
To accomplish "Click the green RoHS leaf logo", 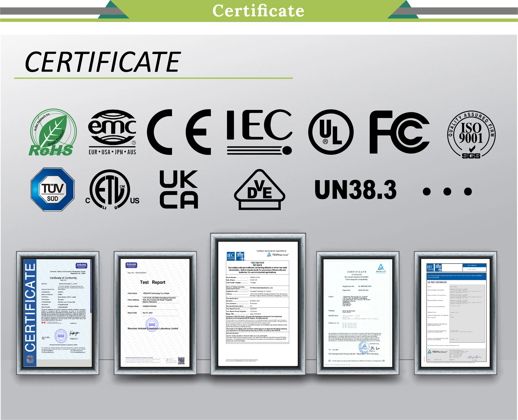I will (x=53, y=132).
